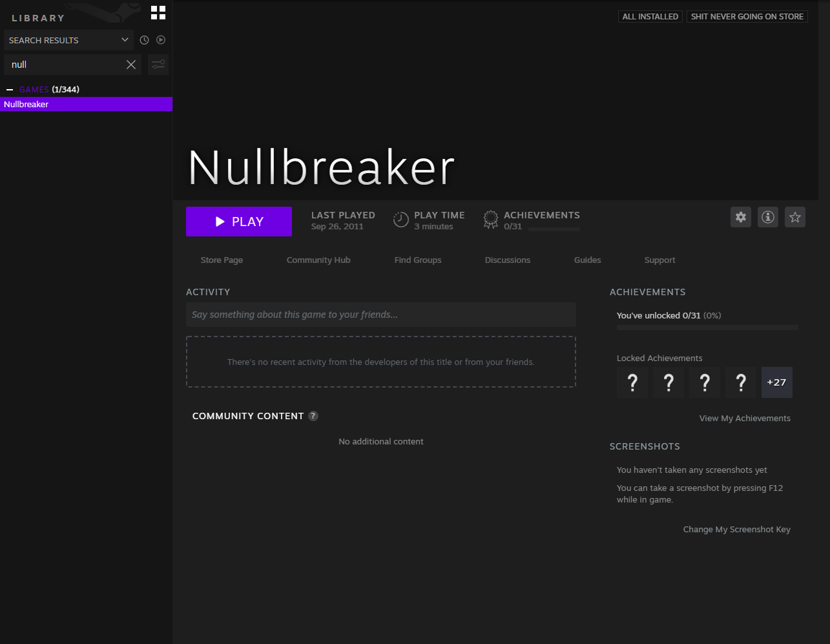Open the Search Results dropdown
The width and height of the screenshot is (830, 644).
point(69,40)
